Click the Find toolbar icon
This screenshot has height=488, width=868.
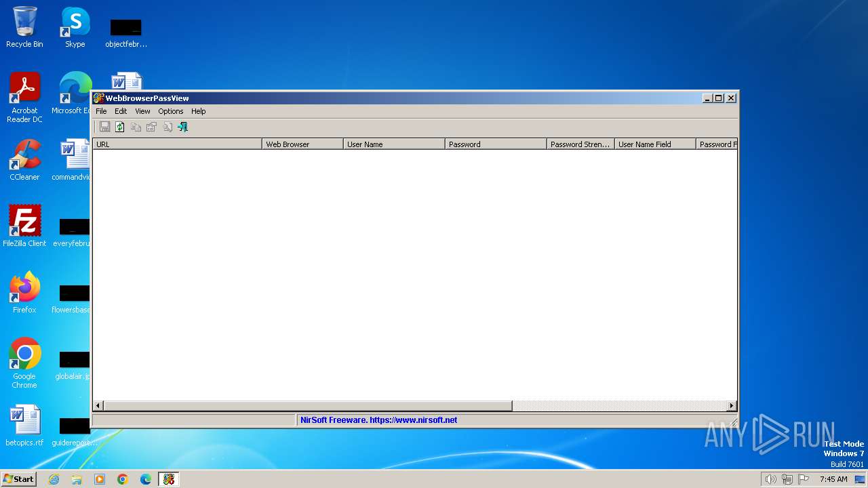167,127
